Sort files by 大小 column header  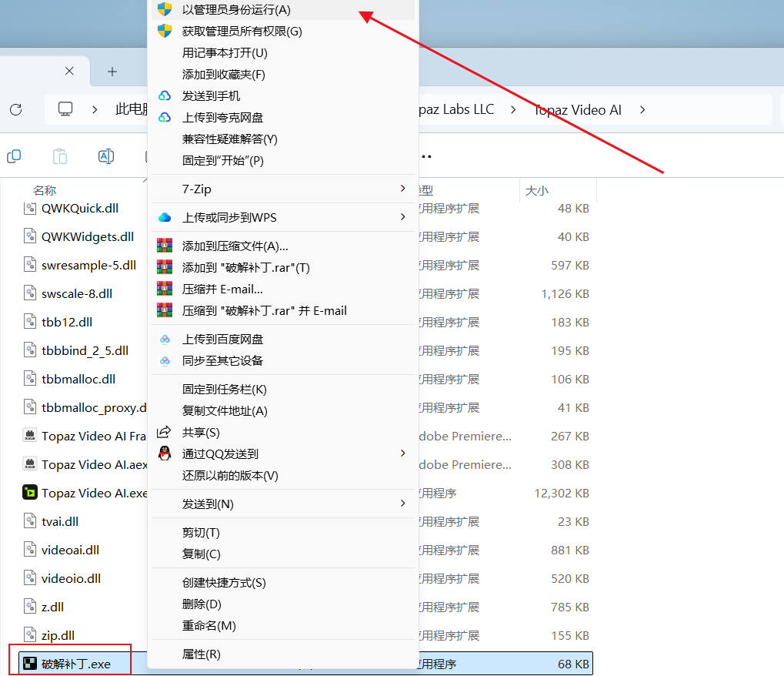click(536, 190)
